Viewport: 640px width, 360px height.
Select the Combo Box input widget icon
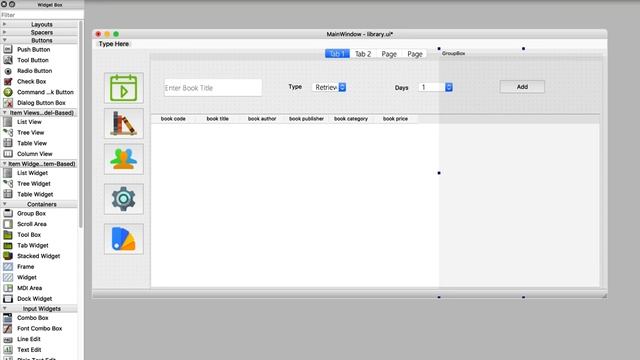pos(8,318)
